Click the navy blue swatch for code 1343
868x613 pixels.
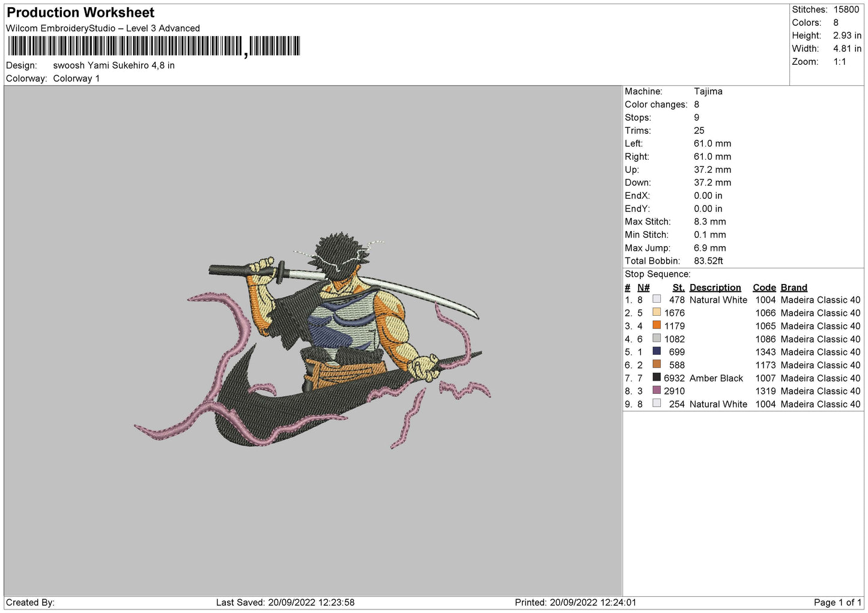pos(657,351)
